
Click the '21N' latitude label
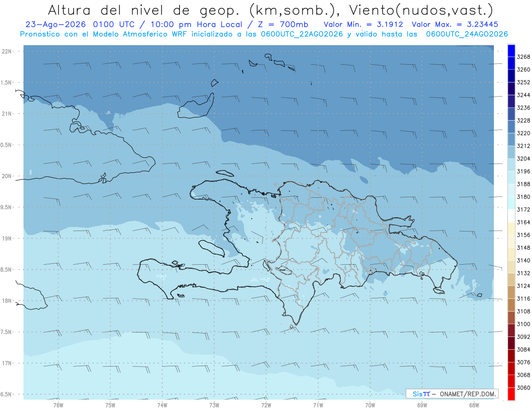(7, 114)
